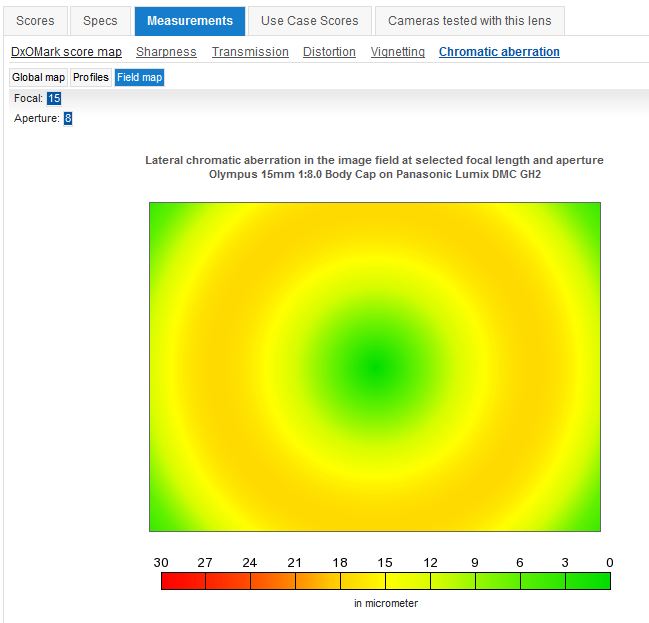This screenshot has height=623, width=649.
Task: Select the Field map view button
Action: pos(139,77)
